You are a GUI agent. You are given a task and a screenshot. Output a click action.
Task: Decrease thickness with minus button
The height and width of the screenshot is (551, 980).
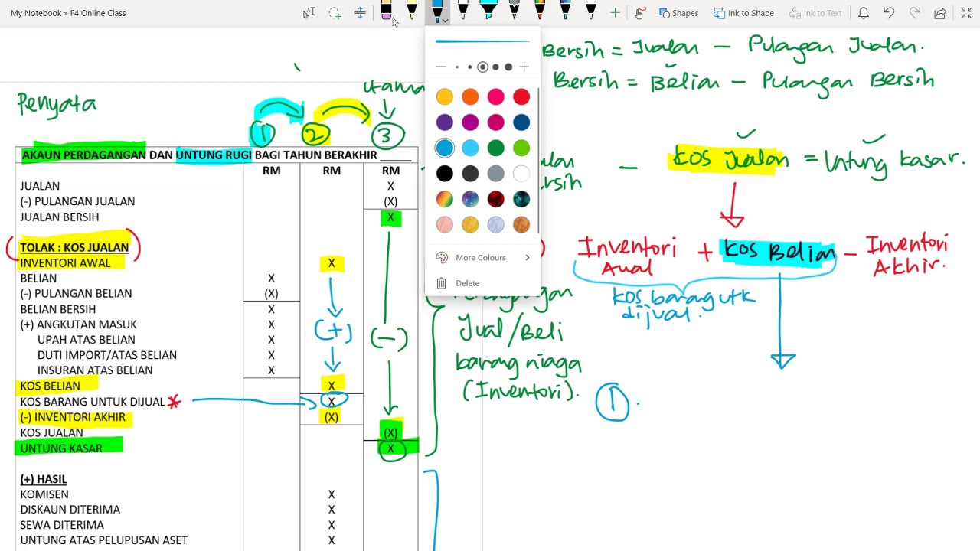(441, 67)
